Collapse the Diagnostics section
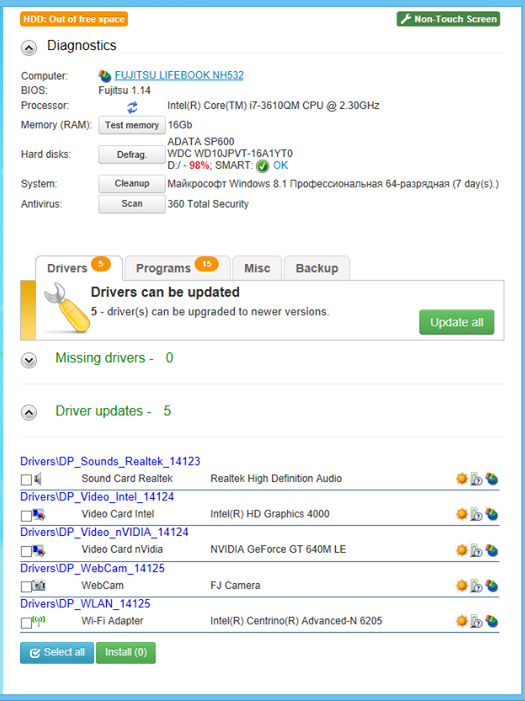Screen dimensions: 525x701 pyautogui.click(x=29, y=48)
